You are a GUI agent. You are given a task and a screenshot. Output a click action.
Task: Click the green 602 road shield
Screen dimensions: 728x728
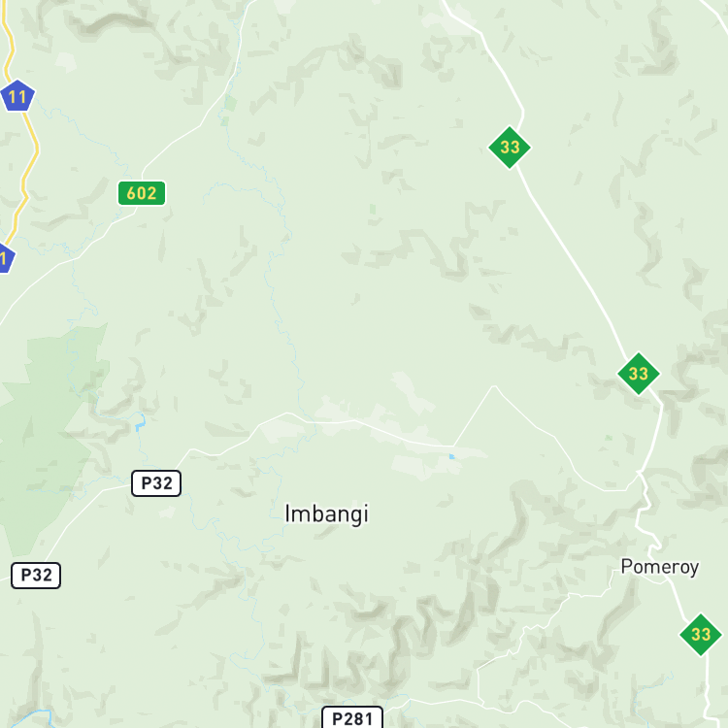[142, 193]
